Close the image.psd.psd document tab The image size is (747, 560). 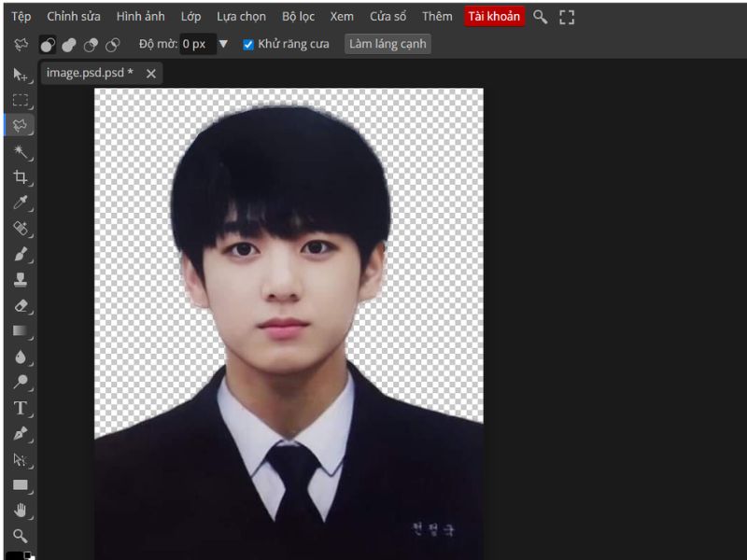tap(151, 74)
